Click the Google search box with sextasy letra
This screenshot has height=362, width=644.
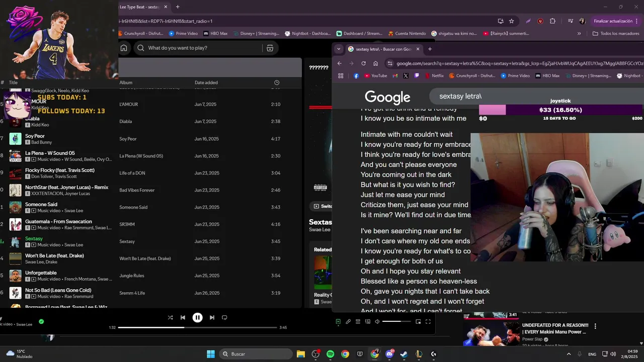point(536,96)
